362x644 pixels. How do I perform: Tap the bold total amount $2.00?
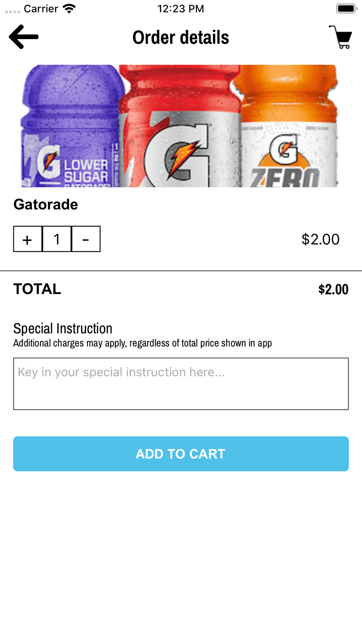[333, 289]
